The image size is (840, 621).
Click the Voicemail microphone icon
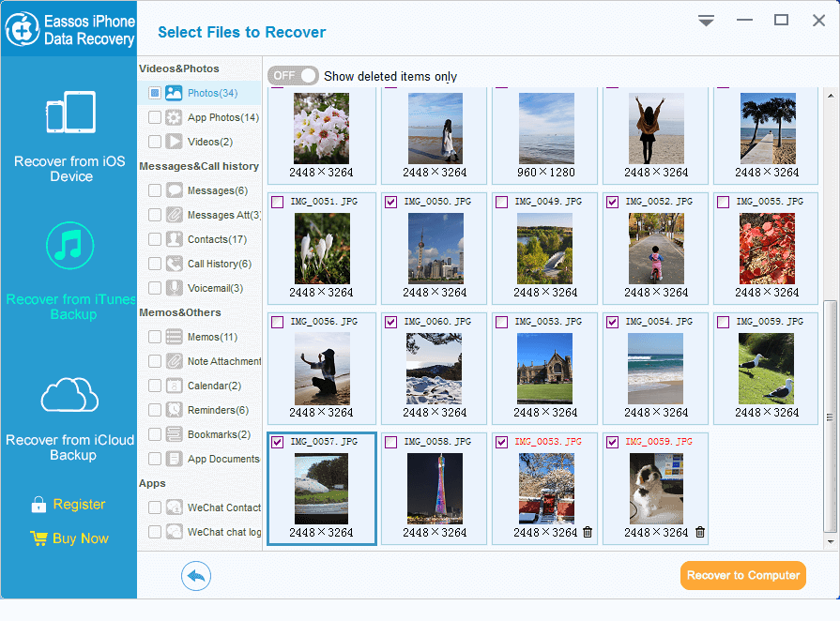pos(174,288)
